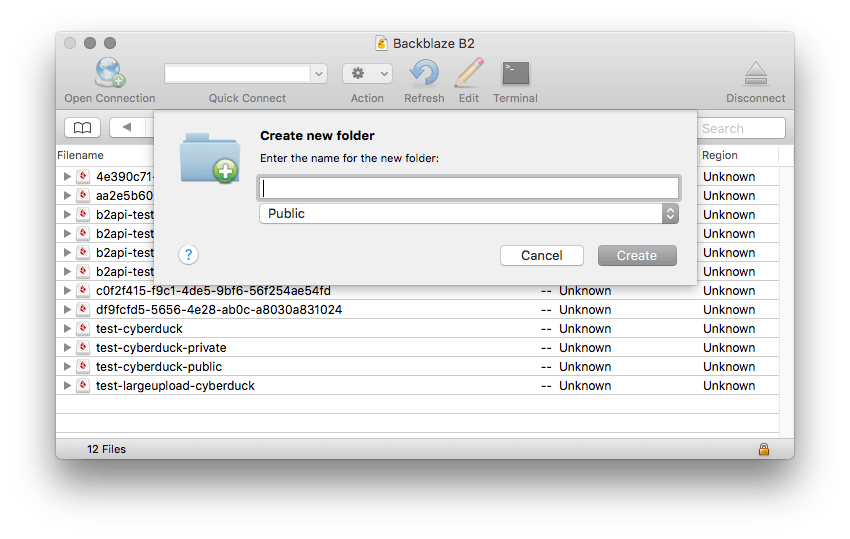
Task: Expand the test-cyberduck-private bucket
Action: (x=67, y=347)
